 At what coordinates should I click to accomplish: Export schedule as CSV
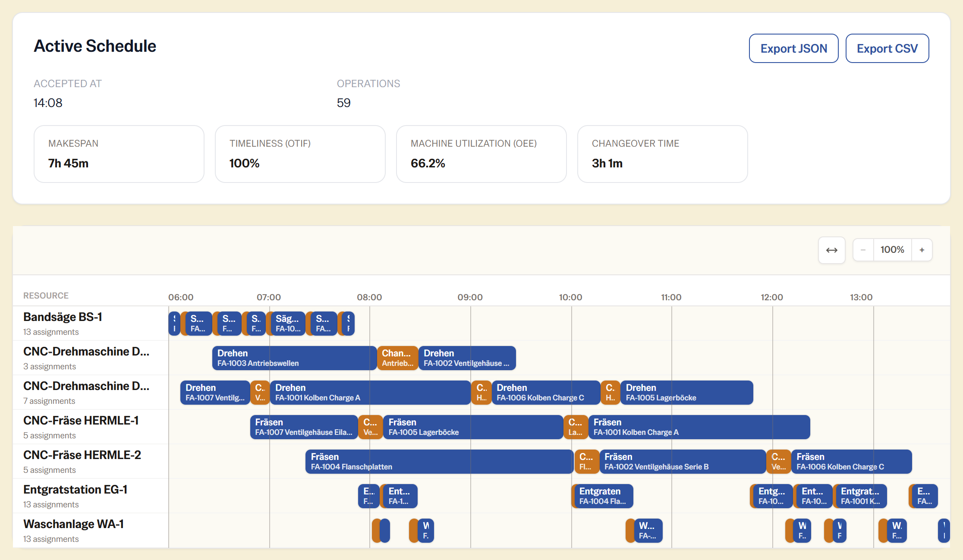tap(887, 48)
